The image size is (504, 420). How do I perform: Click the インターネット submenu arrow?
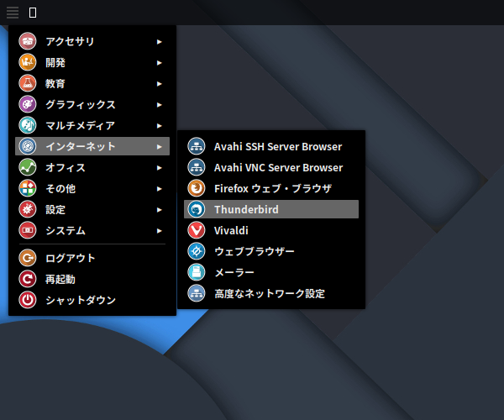[x=159, y=146]
